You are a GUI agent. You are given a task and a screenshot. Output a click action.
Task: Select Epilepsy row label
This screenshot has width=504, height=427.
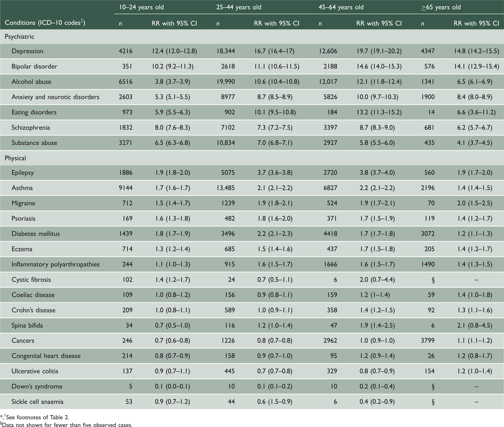(23, 173)
